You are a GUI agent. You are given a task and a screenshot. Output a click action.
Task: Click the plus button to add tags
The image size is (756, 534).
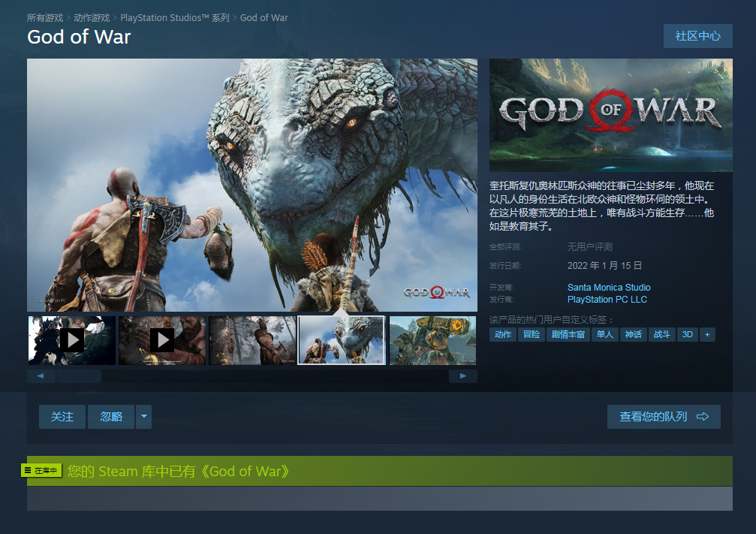coord(707,334)
